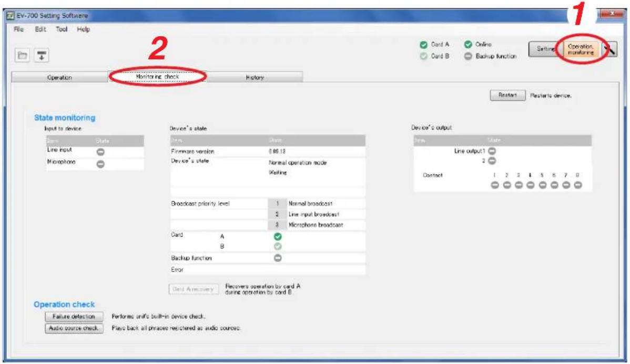Screen dimensions: 630x364
Task: Click Card A green check in device state
Action: [278, 236]
